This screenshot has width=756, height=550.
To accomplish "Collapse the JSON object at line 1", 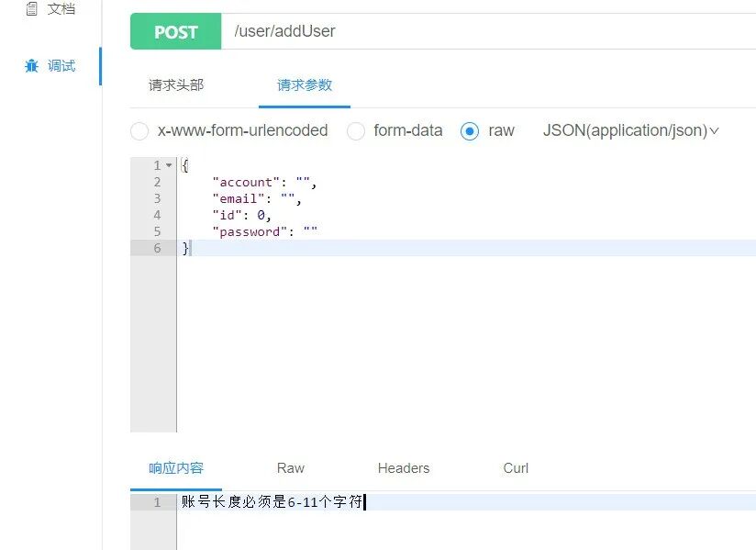I will (x=167, y=165).
